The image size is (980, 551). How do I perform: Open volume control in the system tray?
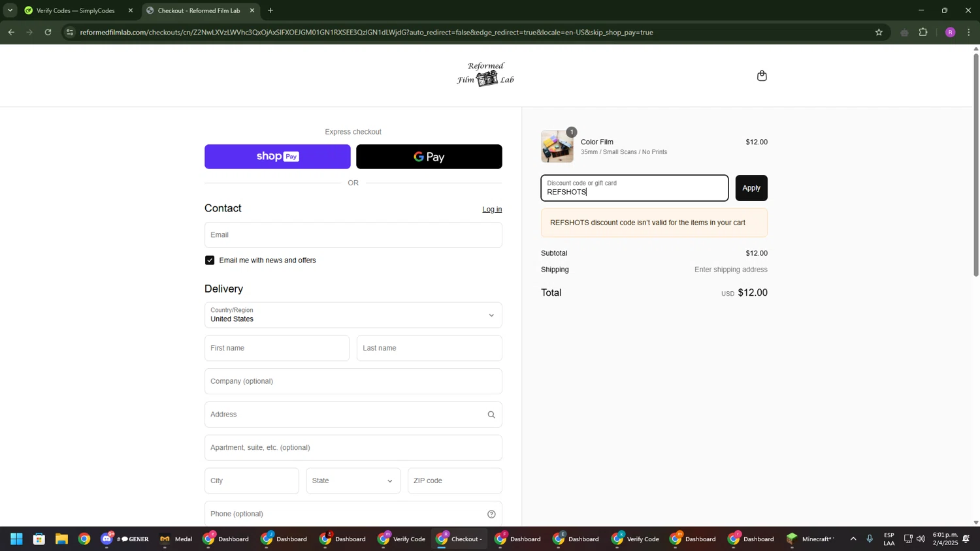pyautogui.click(x=921, y=539)
